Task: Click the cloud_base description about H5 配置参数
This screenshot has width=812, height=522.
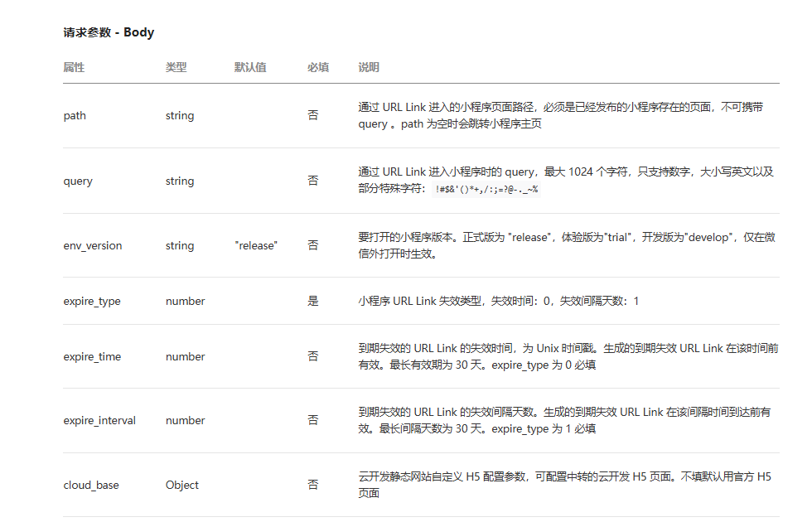Action: pos(565,486)
